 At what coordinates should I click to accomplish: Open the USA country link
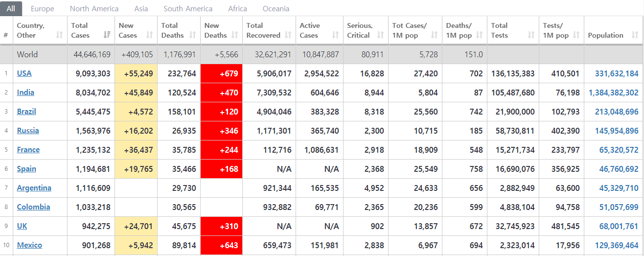coord(24,73)
